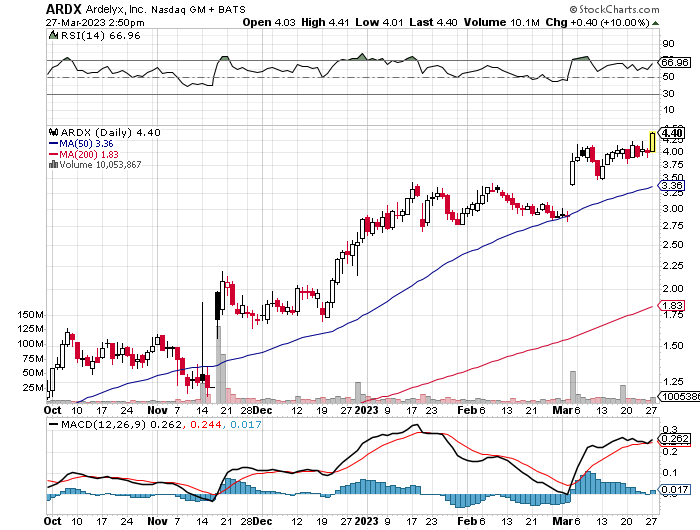
Task: Click the MACD(12,26,9) 0.262 legend
Action: pyautogui.click(x=121, y=424)
